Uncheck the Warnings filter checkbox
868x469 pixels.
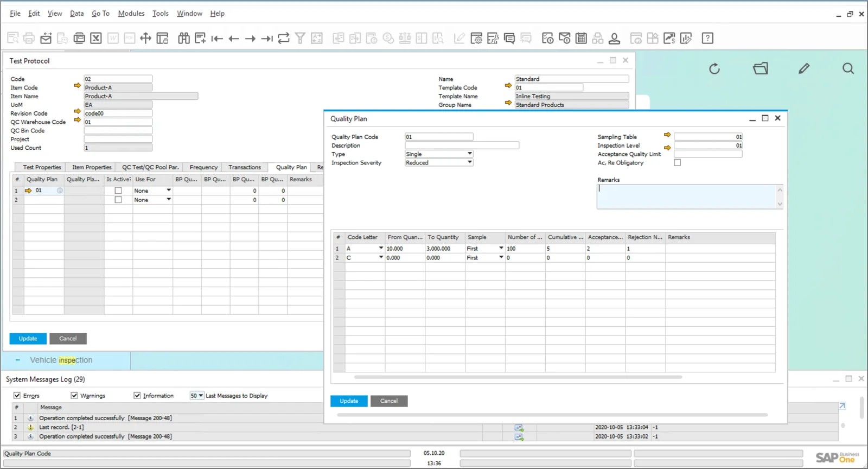point(74,396)
